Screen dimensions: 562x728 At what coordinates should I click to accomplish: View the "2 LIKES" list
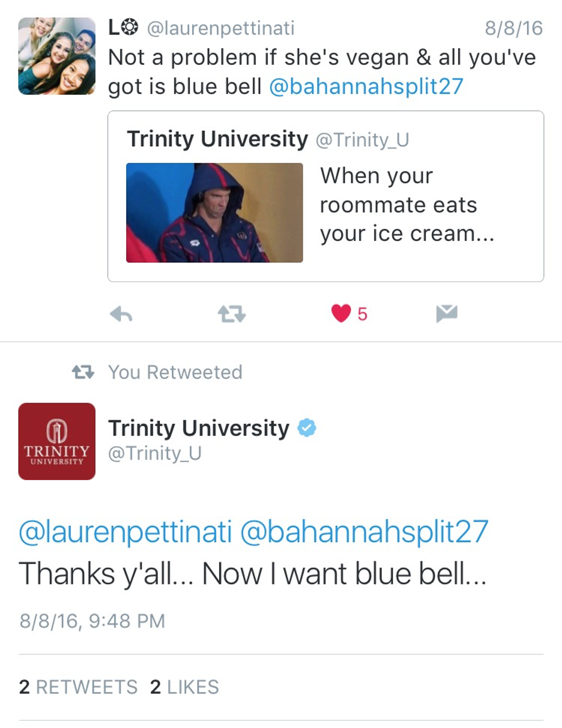pos(185,687)
